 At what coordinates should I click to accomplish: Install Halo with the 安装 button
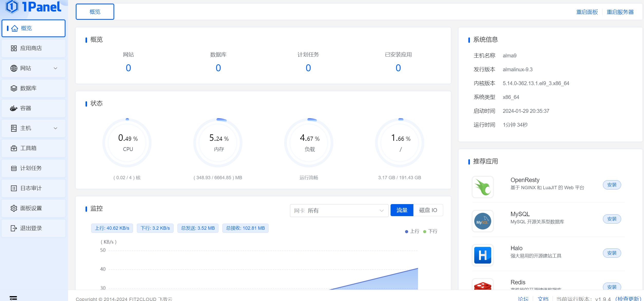[x=612, y=253]
